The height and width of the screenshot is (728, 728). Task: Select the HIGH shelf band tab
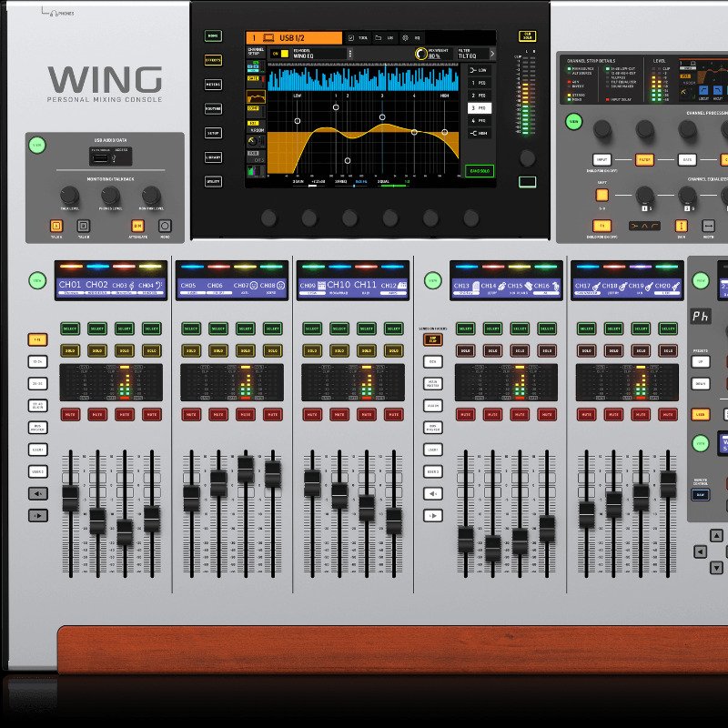tap(478, 134)
